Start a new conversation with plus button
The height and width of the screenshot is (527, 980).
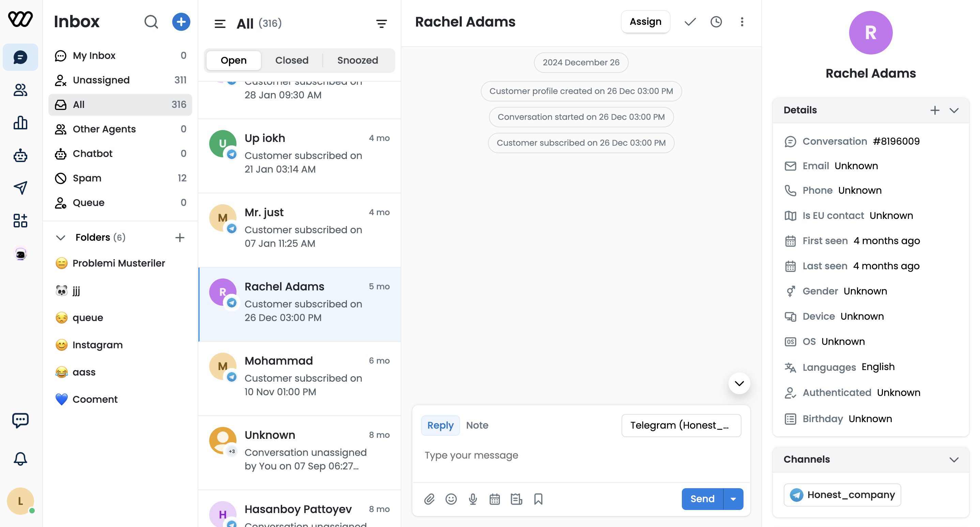(x=181, y=22)
